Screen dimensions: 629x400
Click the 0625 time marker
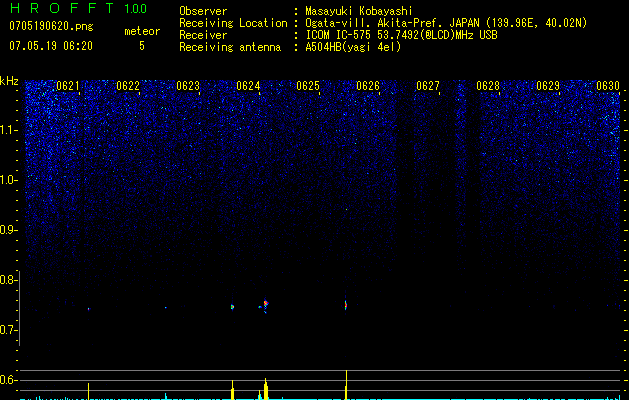(308, 86)
